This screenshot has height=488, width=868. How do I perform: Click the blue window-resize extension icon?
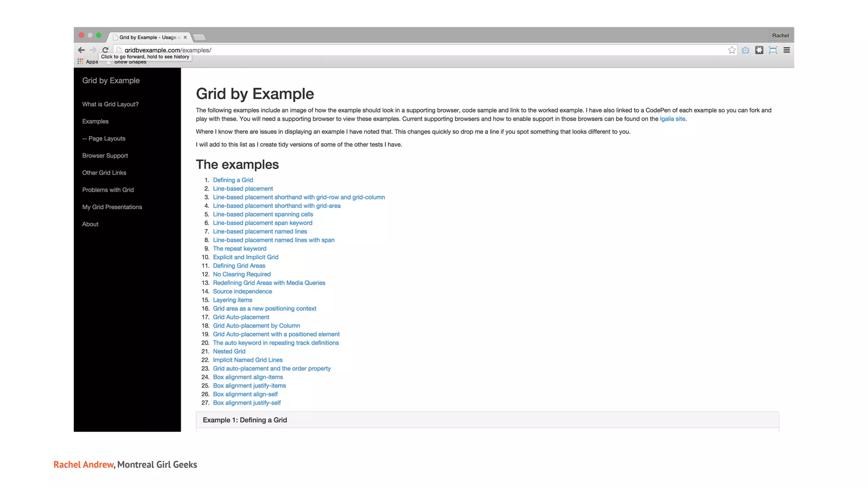(773, 50)
